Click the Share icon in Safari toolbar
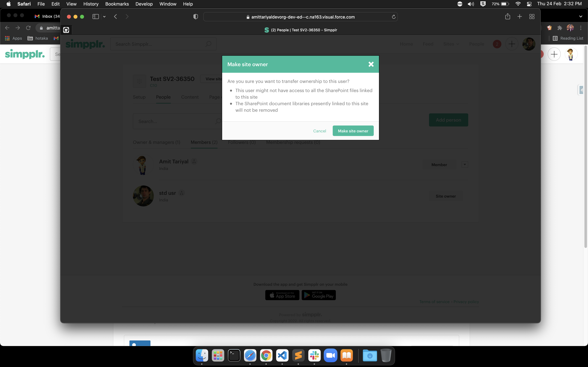The image size is (588, 367). [x=508, y=17]
